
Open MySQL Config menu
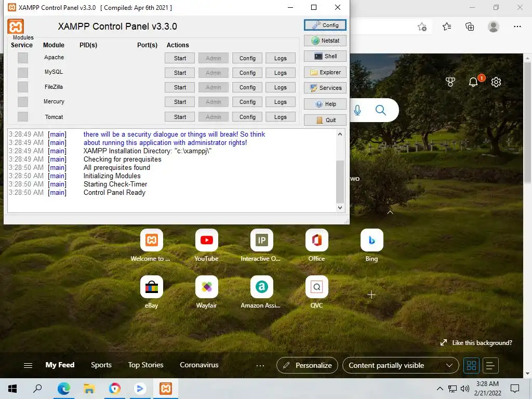247,73
